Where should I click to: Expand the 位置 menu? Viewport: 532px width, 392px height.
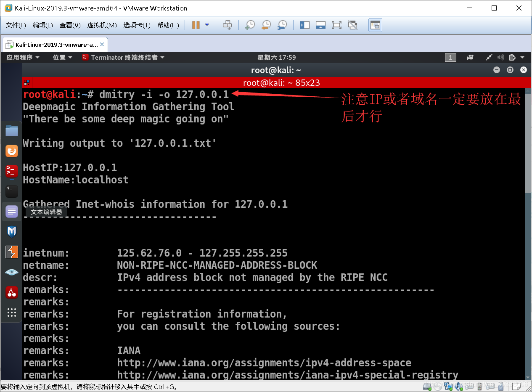coord(62,57)
